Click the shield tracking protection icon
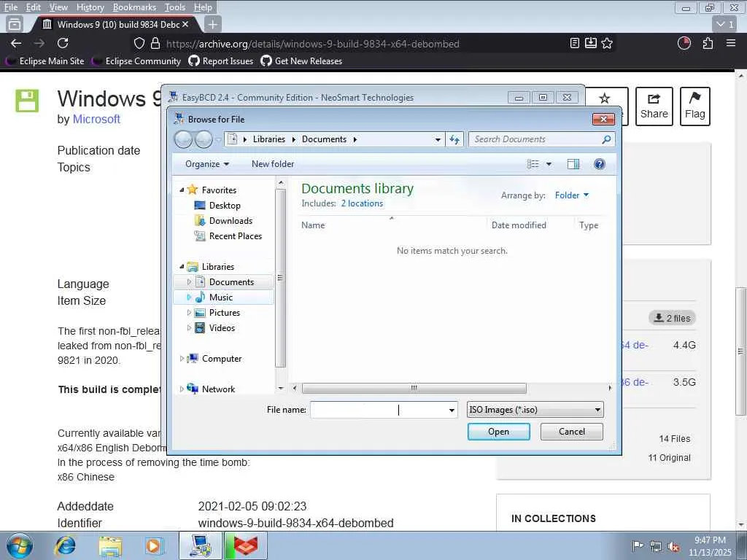 click(139, 43)
